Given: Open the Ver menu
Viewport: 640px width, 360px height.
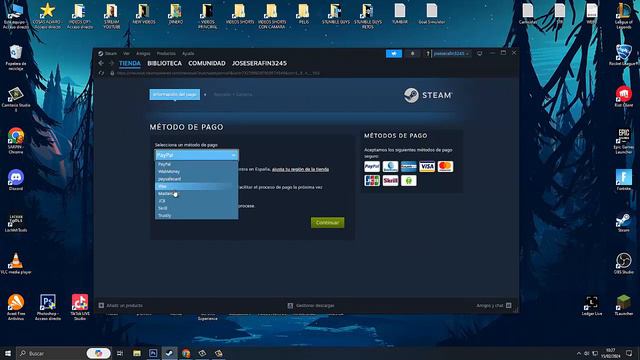Looking at the screenshot, I should (x=126, y=53).
